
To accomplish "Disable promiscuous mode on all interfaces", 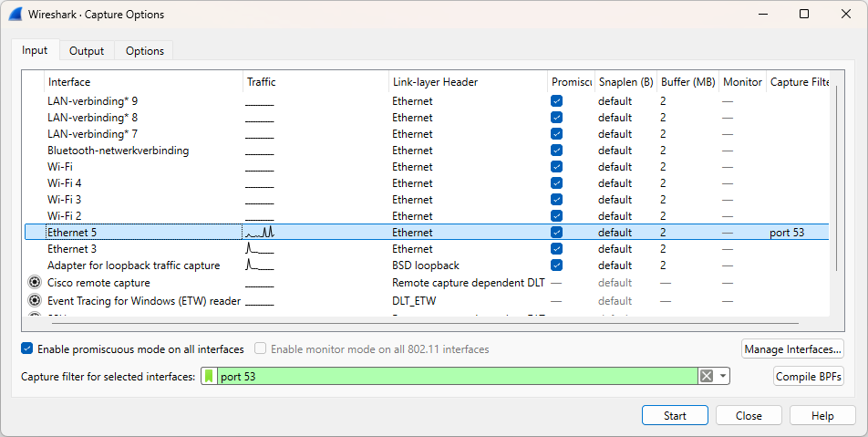I will pyautogui.click(x=26, y=349).
